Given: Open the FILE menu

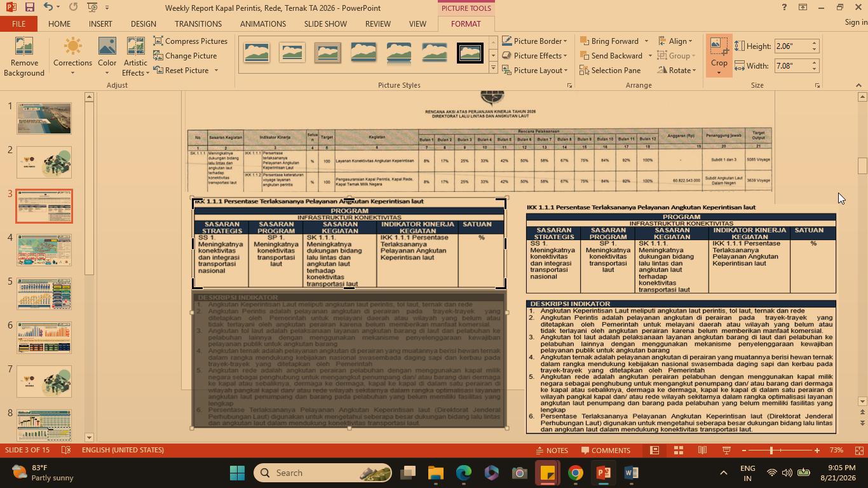Looking at the screenshot, I should click(18, 24).
